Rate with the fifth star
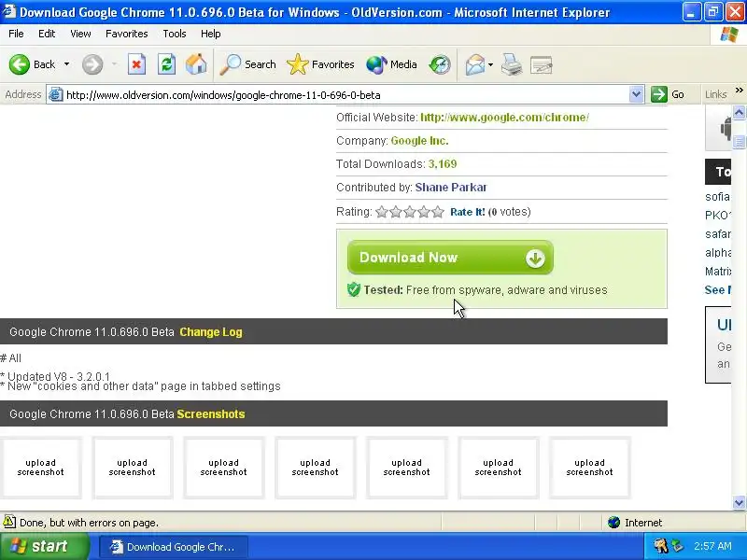This screenshot has width=747, height=560. 438,212
